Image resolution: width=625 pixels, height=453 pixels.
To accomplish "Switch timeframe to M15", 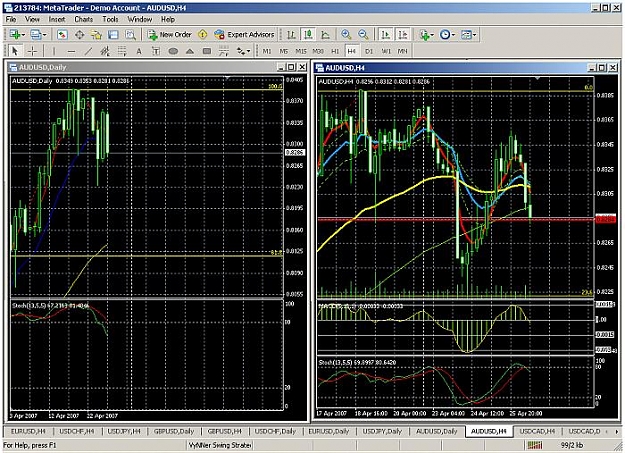I will point(301,51).
